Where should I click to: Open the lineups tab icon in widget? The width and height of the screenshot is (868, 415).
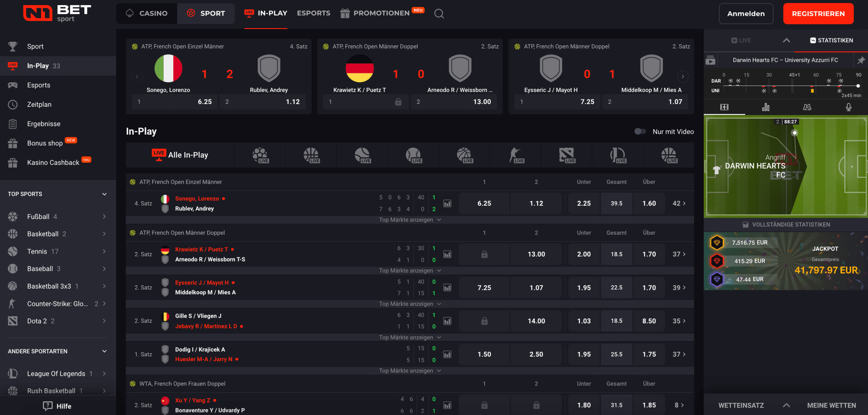pyautogui.click(x=807, y=107)
